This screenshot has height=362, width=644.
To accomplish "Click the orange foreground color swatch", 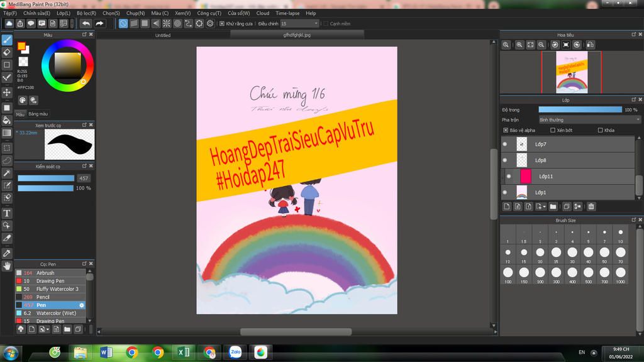I will pyautogui.click(x=21, y=46).
